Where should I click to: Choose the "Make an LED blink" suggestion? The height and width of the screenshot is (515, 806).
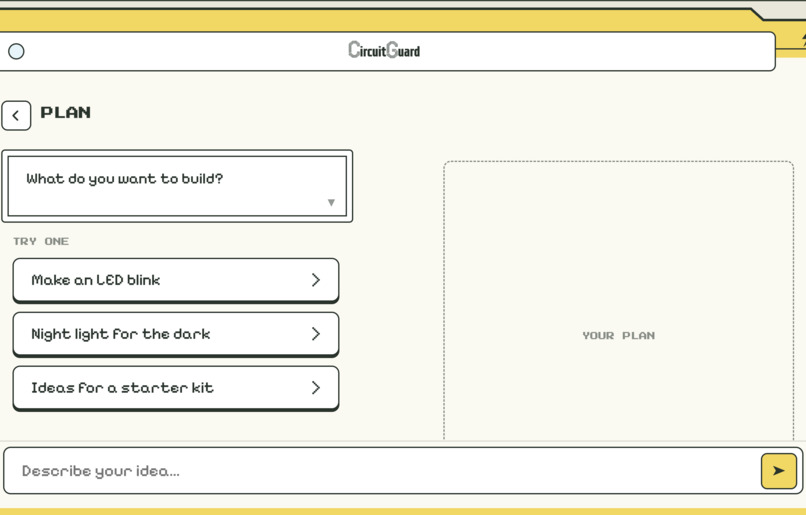point(176,281)
